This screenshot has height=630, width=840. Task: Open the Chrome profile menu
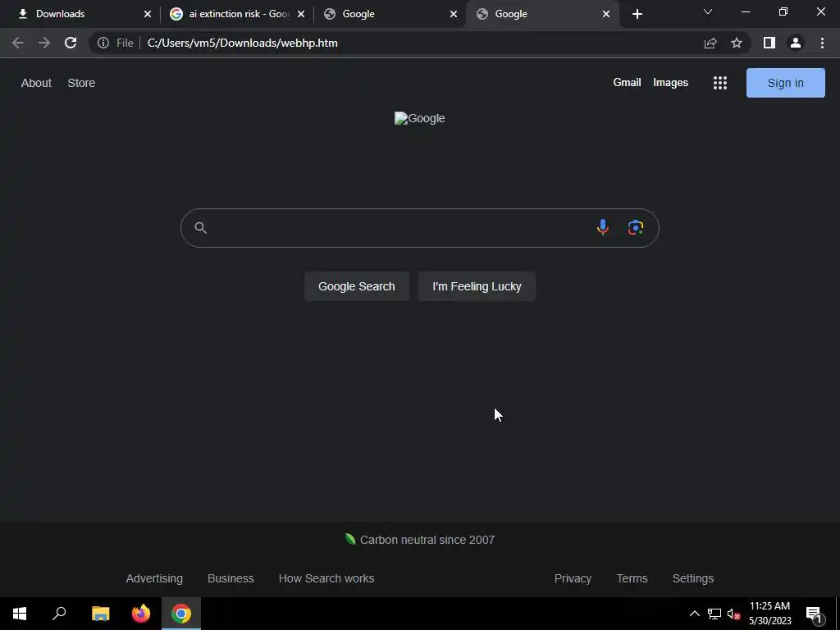tap(796, 43)
